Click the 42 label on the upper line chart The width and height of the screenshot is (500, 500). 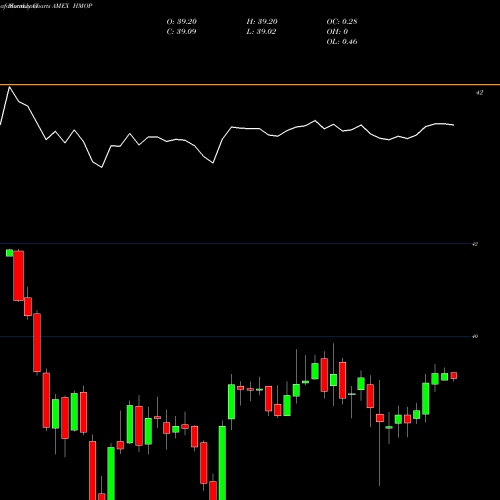(x=479, y=93)
